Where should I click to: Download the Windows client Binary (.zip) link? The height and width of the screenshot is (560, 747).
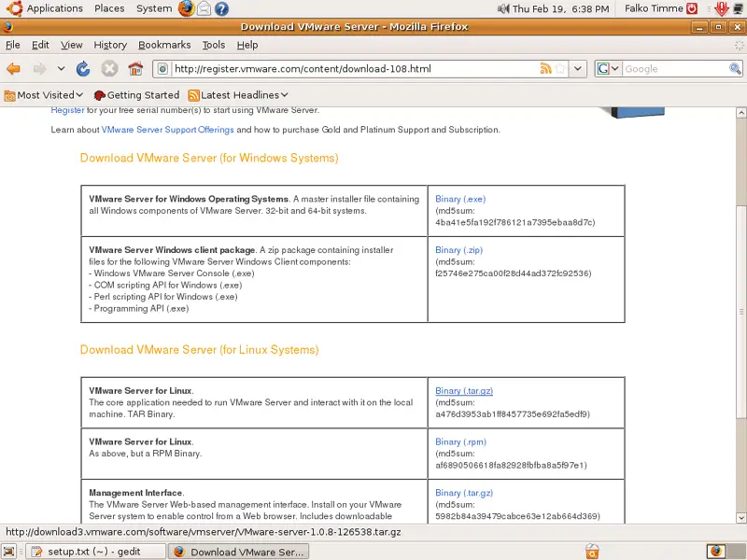[x=458, y=250]
